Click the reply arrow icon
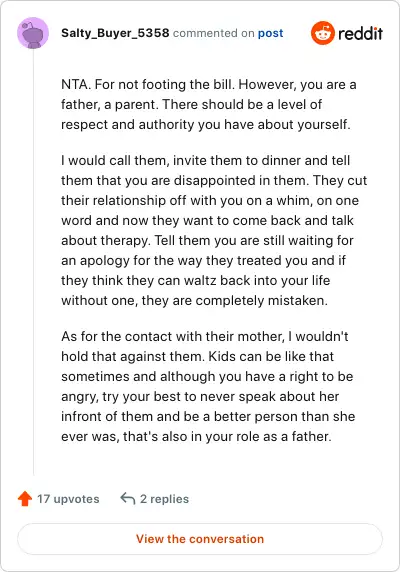Image resolution: width=400 pixels, height=572 pixels. [x=128, y=498]
